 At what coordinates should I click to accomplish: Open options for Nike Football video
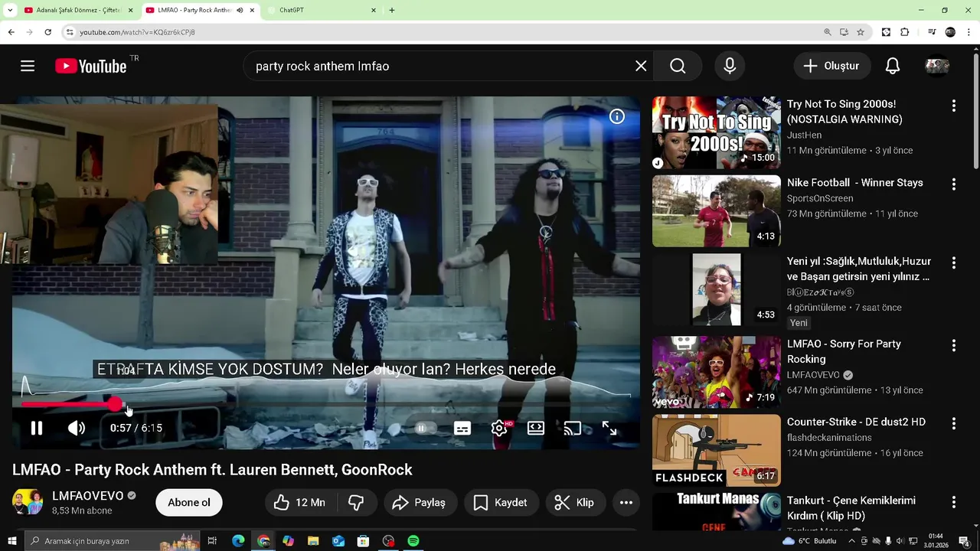coord(953,184)
